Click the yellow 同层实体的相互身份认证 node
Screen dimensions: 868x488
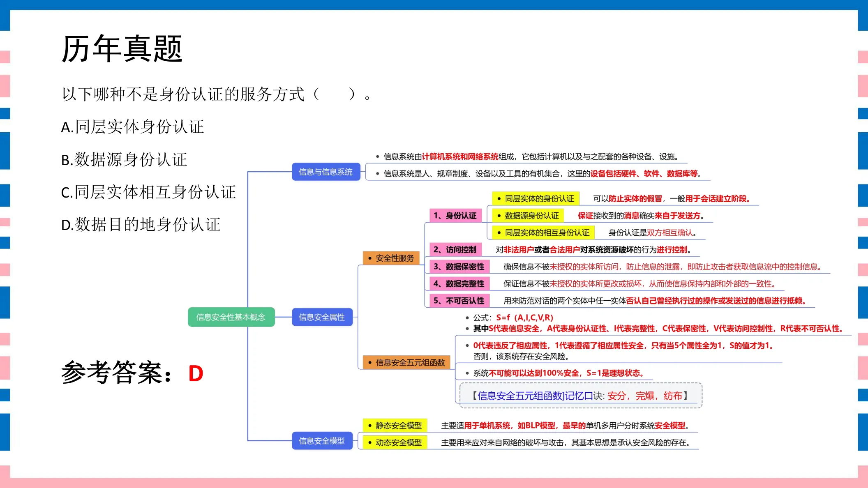point(543,232)
